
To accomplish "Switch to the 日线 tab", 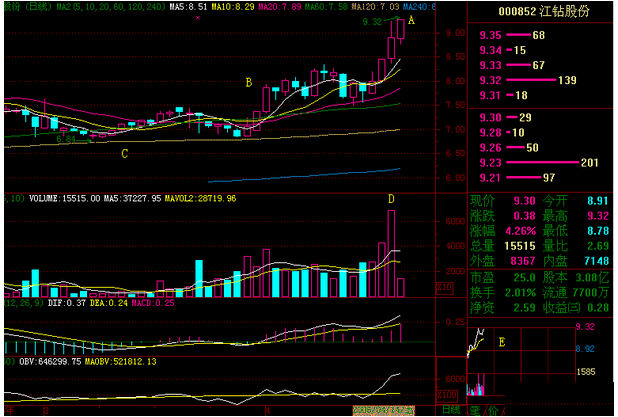I will [x=451, y=410].
